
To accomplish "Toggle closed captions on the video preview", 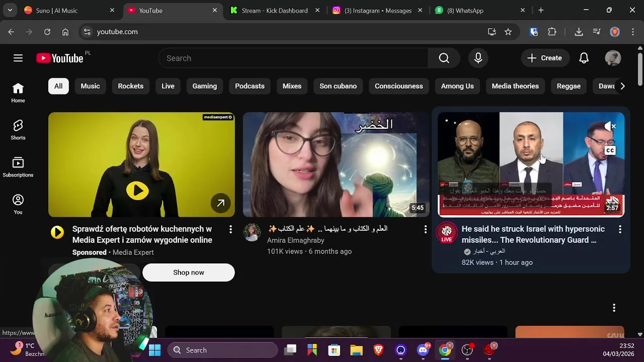I will tap(610, 150).
